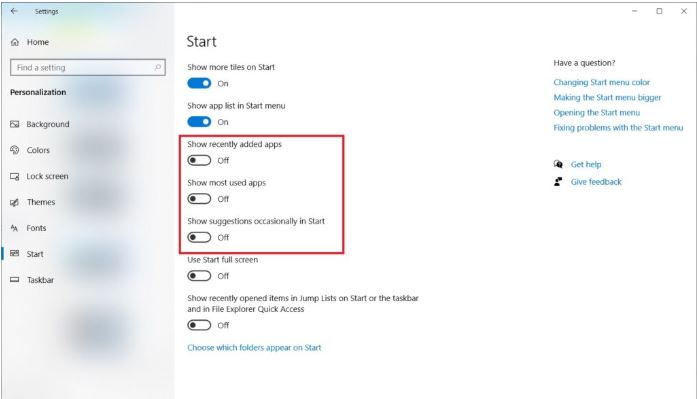Open Choose which folders appear on Start

point(254,347)
